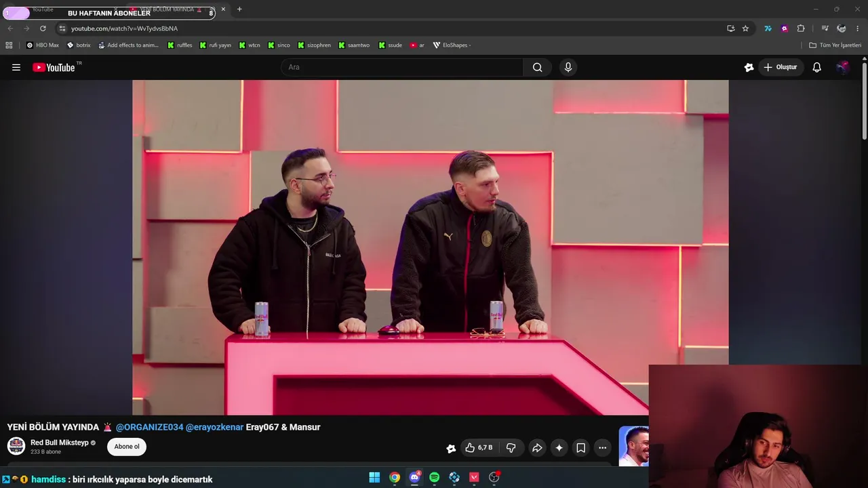This screenshot has height=488, width=868.
Task: Open the Apps grid in bookmarks bar
Action: 9,45
